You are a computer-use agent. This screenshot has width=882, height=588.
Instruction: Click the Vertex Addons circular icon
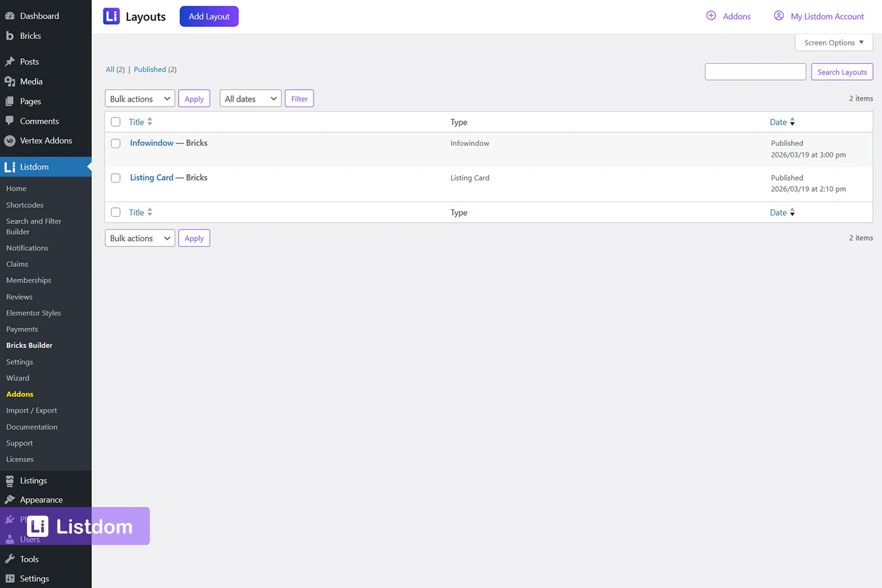pyautogui.click(x=10, y=141)
